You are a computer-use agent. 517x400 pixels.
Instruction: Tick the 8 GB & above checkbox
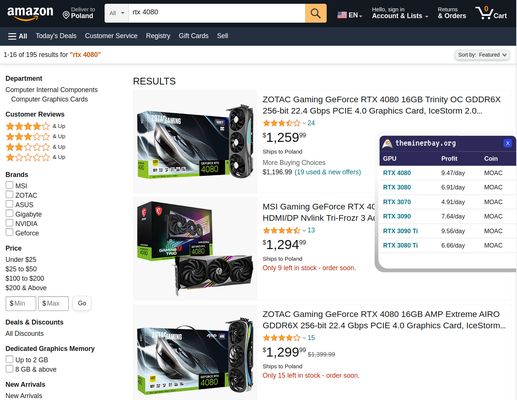(9, 369)
